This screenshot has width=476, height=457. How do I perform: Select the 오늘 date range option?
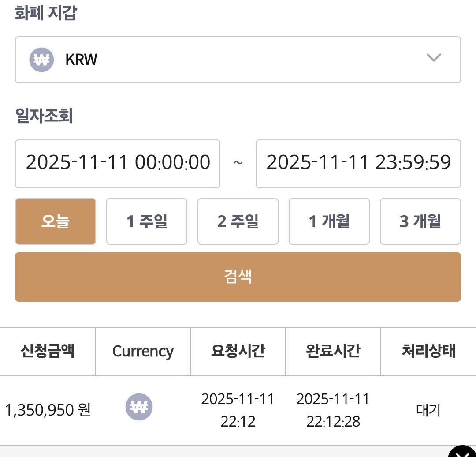[56, 221]
